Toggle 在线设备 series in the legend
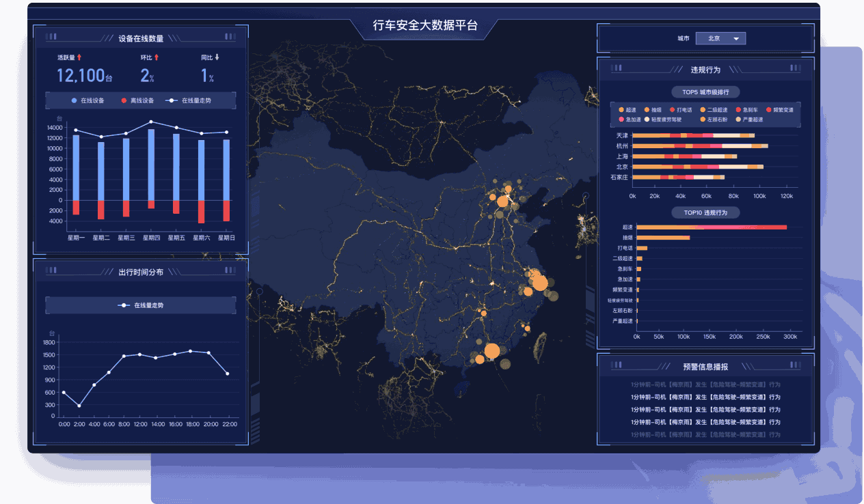The width and height of the screenshot is (864, 504). tap(88, 100)
